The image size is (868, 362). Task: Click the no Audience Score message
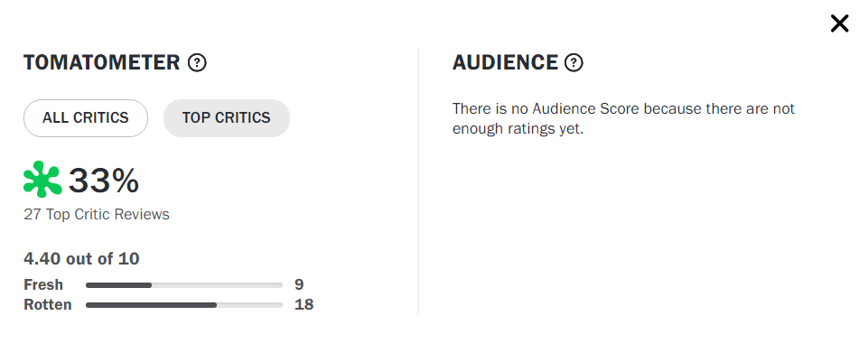(x=623, y=118)
